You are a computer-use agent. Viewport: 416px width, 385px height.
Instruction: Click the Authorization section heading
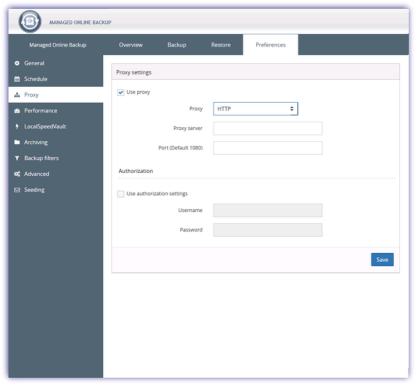pos(136,171)
